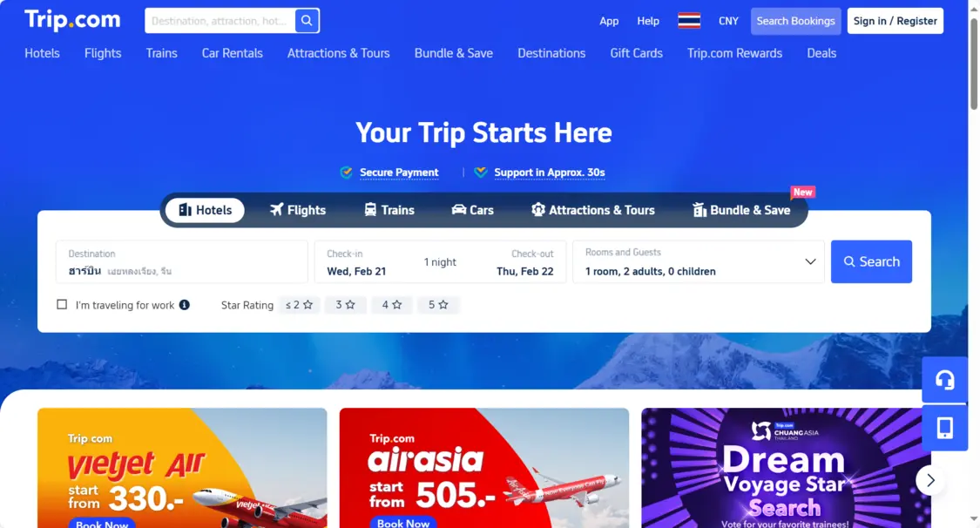Click the headset customer support icon
Image resolution: width=980 pixels, height=528 pixels.
coord(944,380)
